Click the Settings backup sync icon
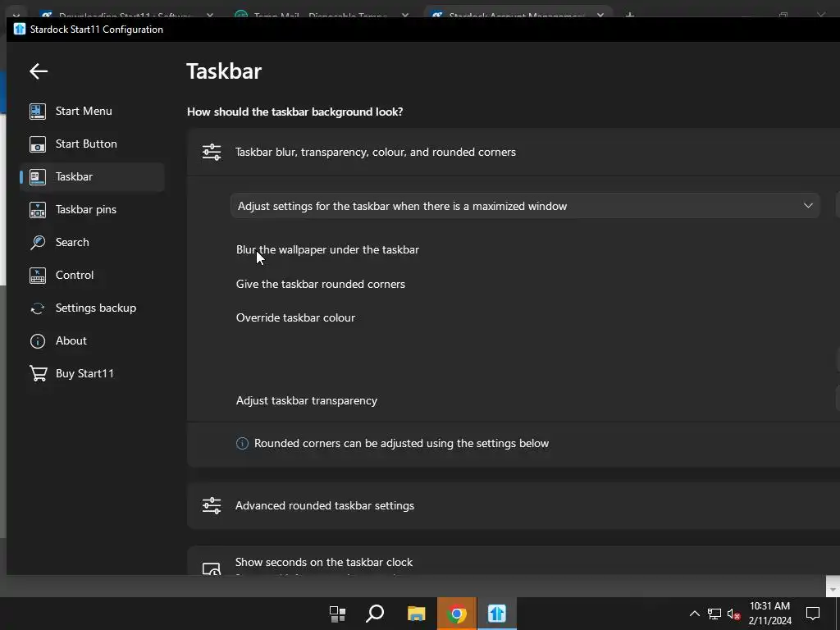This screenshot has width=840, height=630. point(38,308)
